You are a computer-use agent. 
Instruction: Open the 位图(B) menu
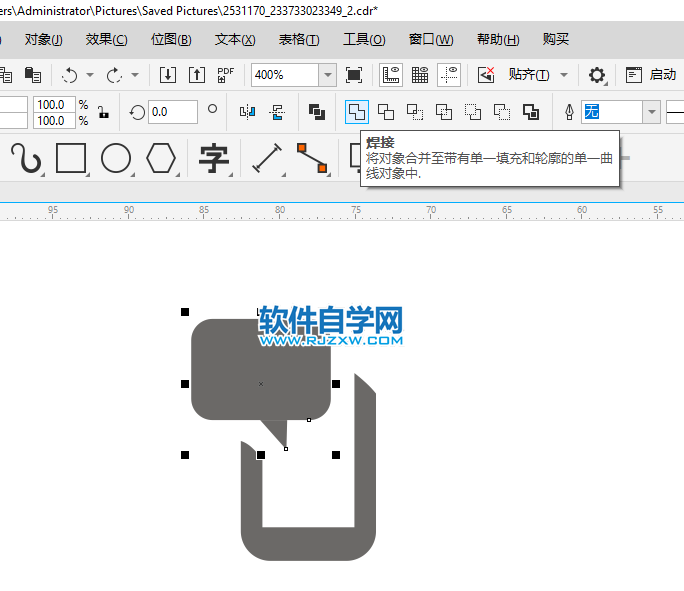tap(171, 40)
